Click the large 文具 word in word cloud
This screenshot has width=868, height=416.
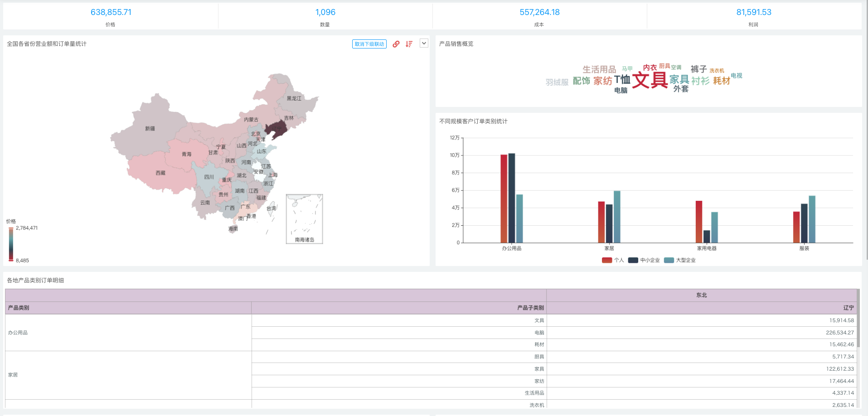pyautogui.click(x=650, y=80)
